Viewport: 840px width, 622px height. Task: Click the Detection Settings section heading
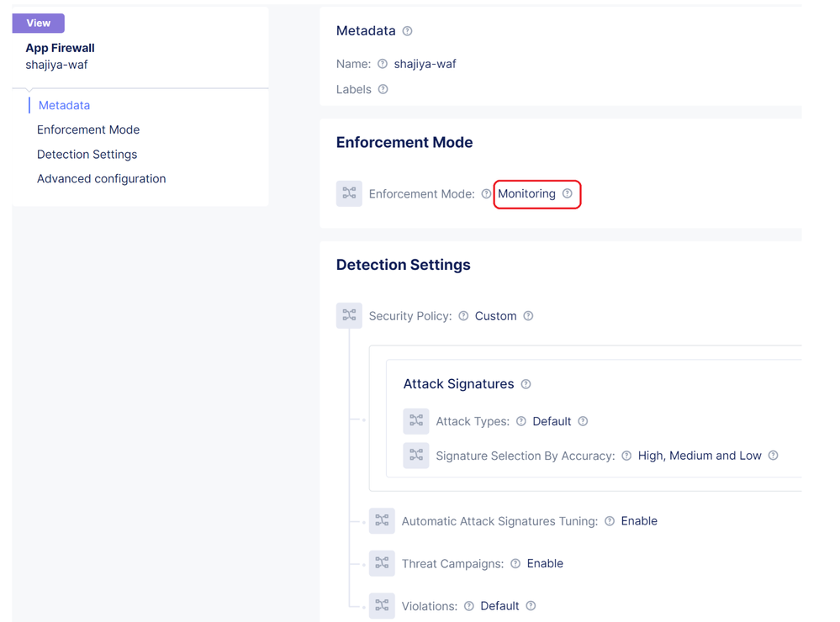pos(404,265)
